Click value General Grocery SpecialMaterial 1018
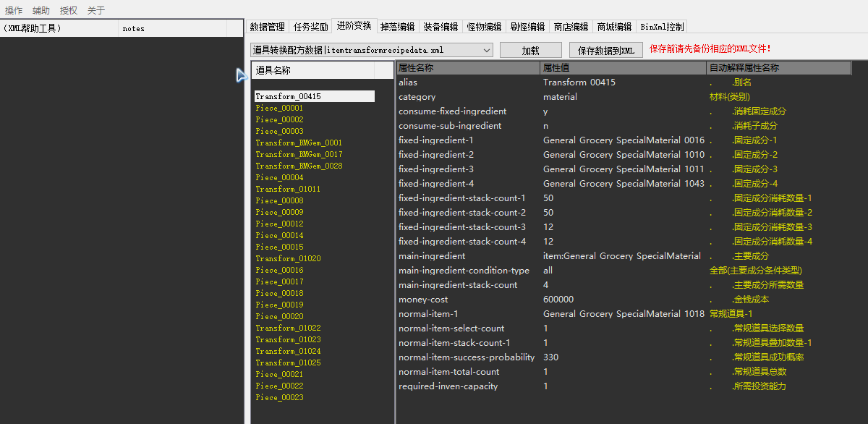 tap(624, 314)
